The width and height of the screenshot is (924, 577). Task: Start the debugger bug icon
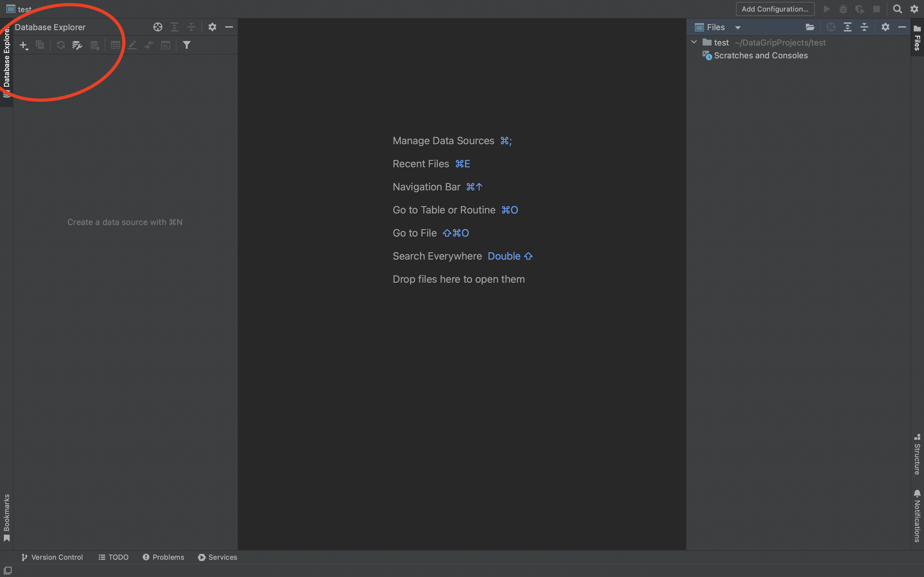[x=843, y=9]
